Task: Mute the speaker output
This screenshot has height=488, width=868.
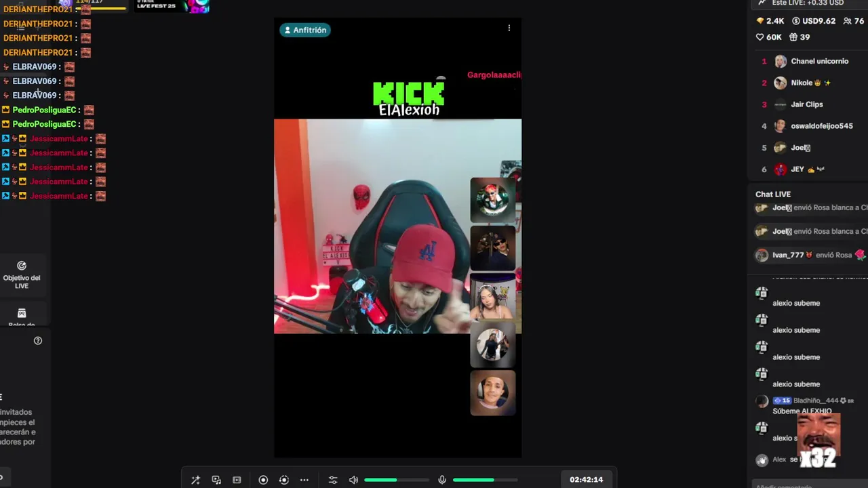Action: [353, 480]
